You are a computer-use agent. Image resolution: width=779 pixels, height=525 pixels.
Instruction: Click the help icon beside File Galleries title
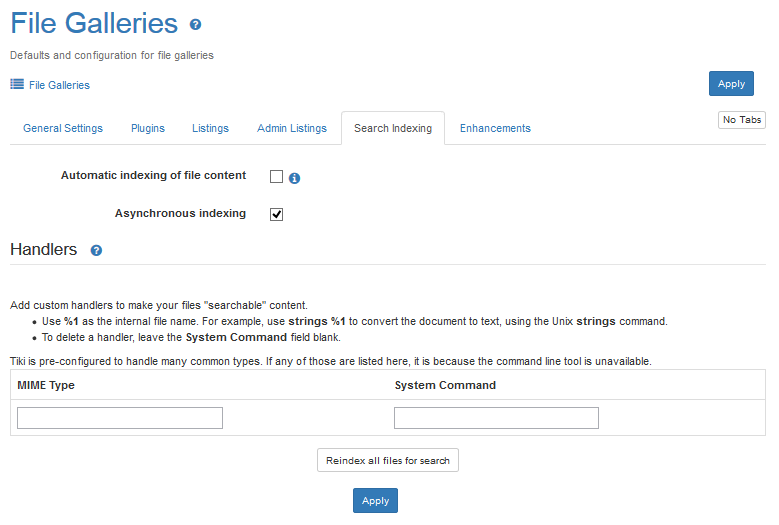[195, 25]
